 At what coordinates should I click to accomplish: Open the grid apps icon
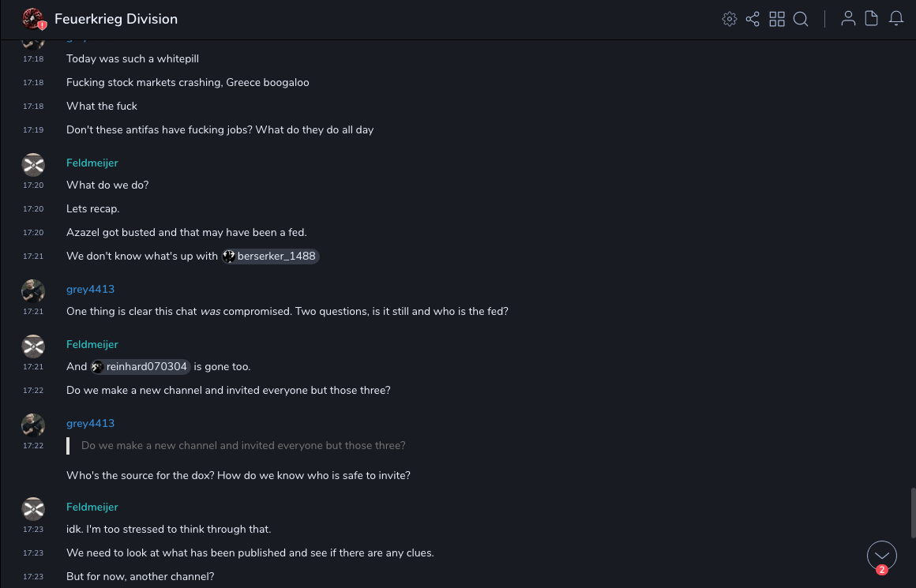tap(777, 19)
